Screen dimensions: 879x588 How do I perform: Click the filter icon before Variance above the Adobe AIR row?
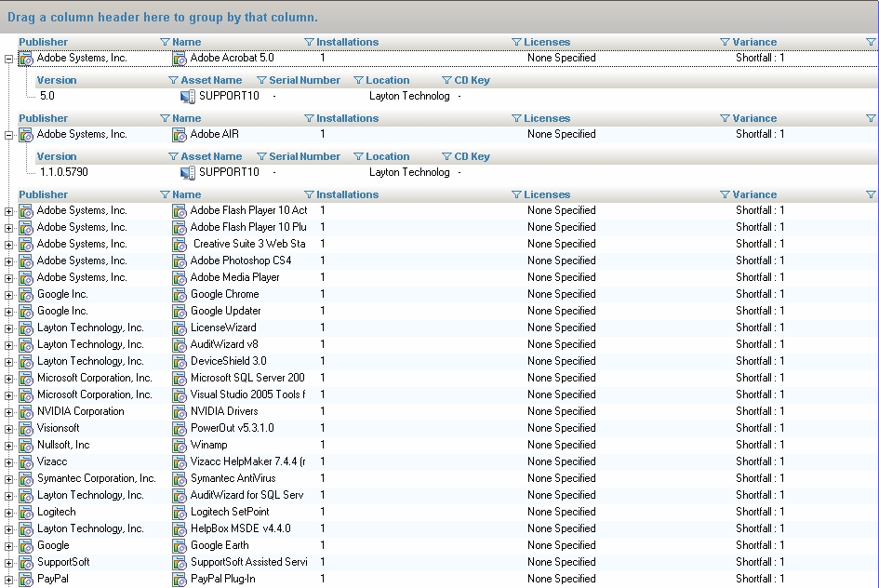coord(725,118)
